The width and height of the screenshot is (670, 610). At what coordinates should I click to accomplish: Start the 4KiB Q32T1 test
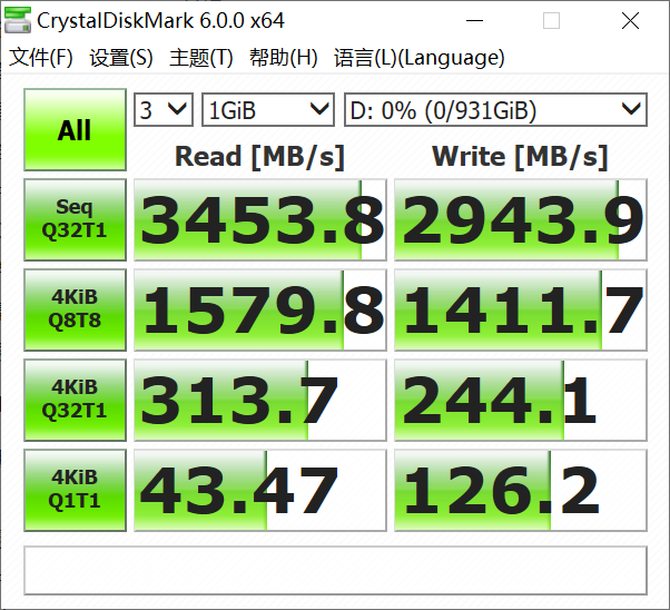coord(75,400)
